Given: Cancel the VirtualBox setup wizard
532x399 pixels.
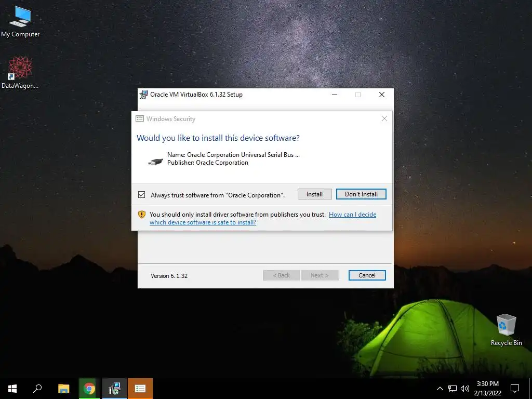Looking at the screenshot, I should click(x=367, y=275).
